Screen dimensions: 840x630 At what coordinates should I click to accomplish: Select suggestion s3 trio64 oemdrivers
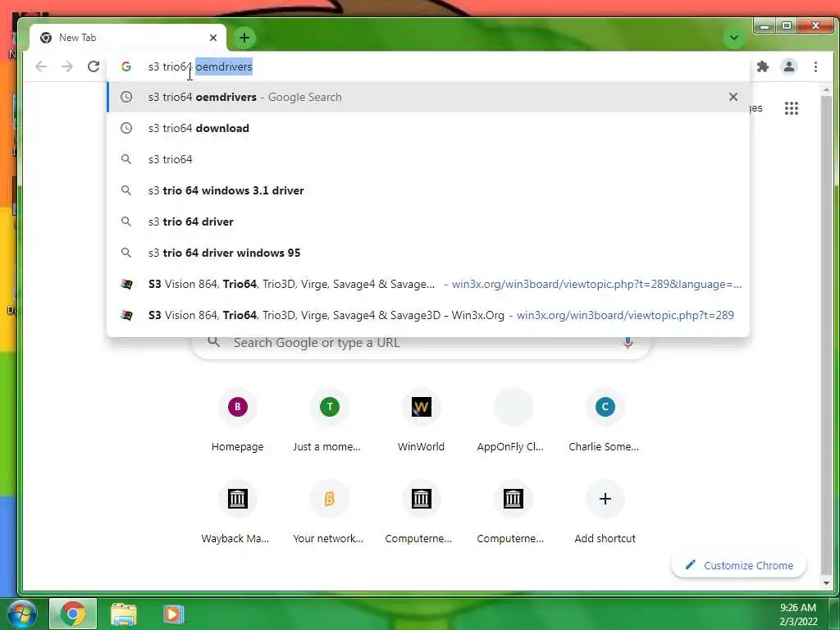tap(428, 97)
